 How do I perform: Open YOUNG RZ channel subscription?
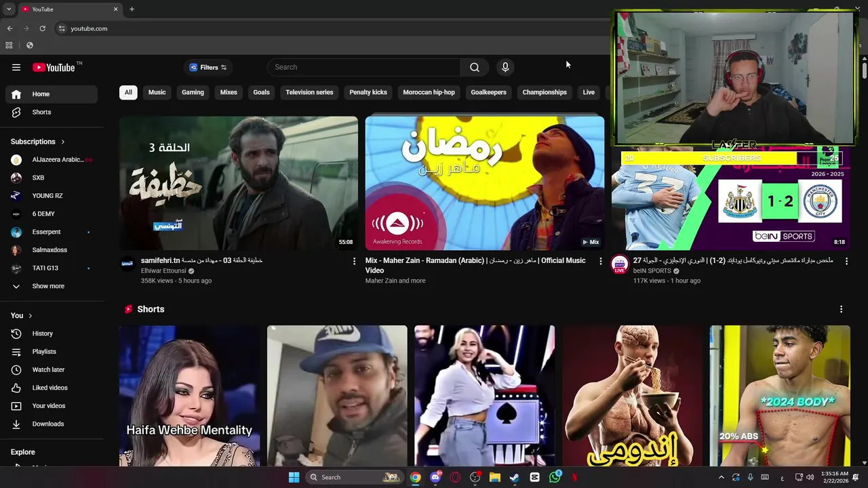point(52,196)
